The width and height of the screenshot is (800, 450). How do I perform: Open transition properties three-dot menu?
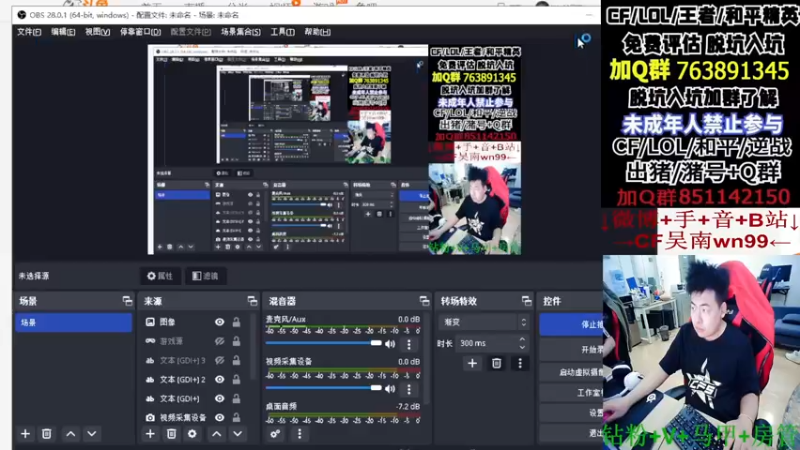[x=520, y=363]
